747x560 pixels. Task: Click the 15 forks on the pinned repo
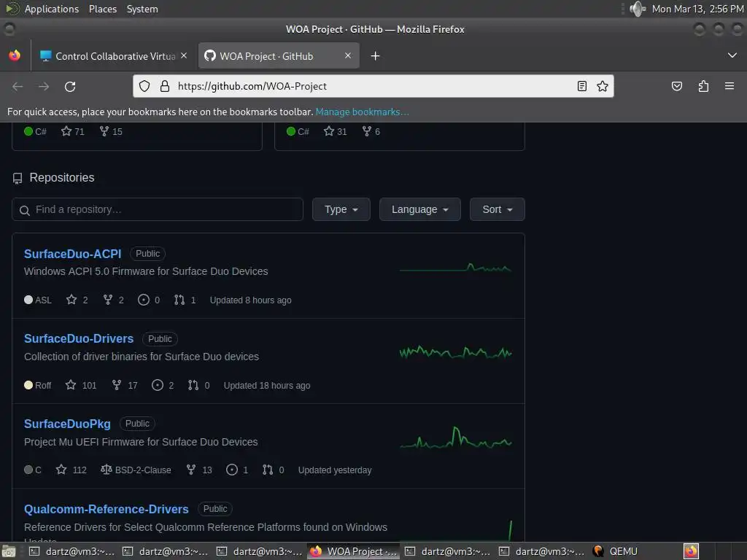pyautogui.click(x=111, y=131)
